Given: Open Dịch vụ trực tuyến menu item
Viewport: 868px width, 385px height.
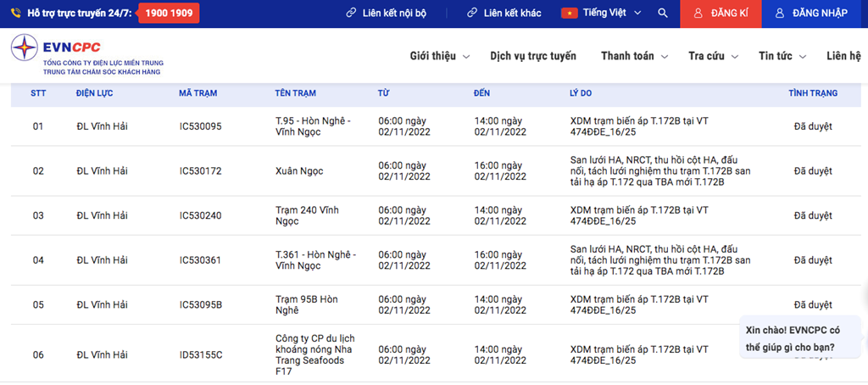Looking at the screenshot, I should pyautogui.click(x=532, y=56).
